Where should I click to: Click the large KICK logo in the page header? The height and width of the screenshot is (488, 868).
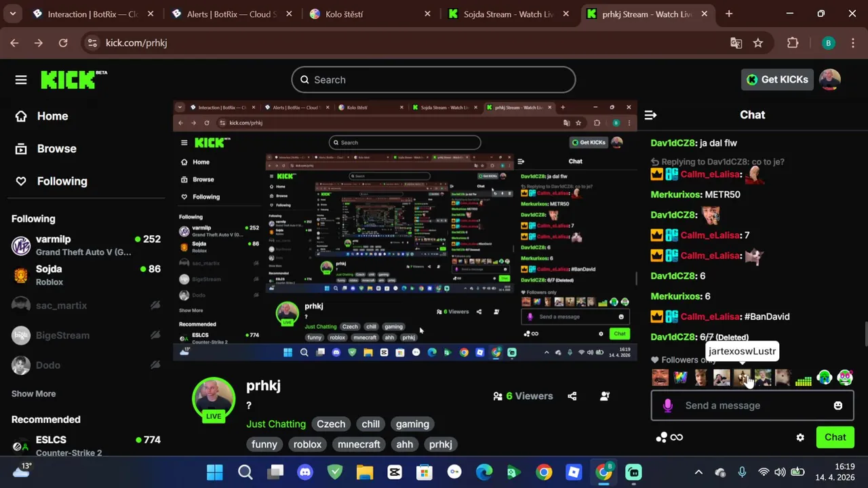(74, 79)
